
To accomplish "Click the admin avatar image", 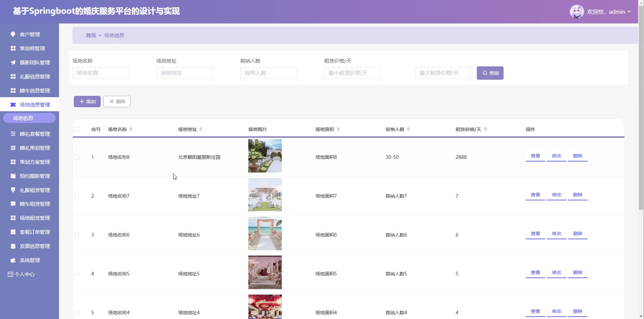I will click(577, 12).
